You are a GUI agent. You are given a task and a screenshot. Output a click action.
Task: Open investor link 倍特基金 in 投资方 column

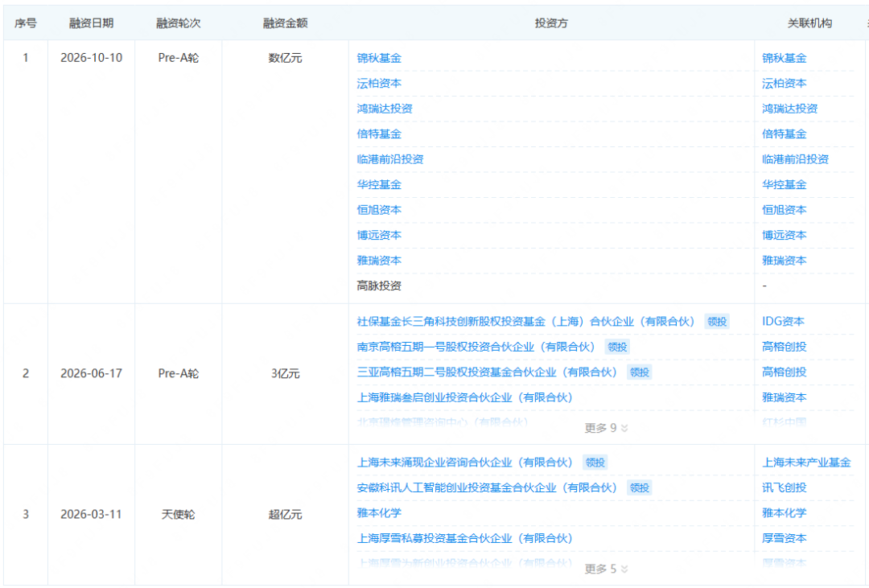[379, 134]
